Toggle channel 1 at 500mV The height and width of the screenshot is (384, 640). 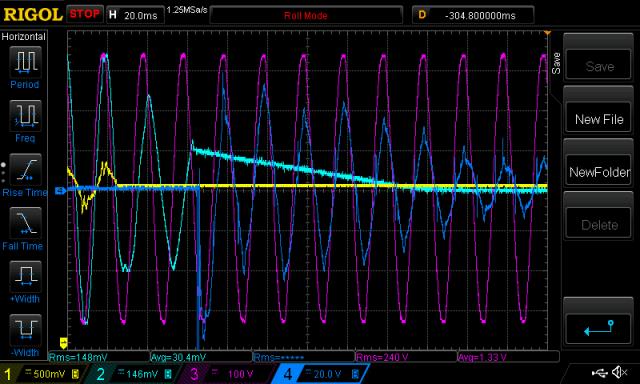click(x=41, y=374)
